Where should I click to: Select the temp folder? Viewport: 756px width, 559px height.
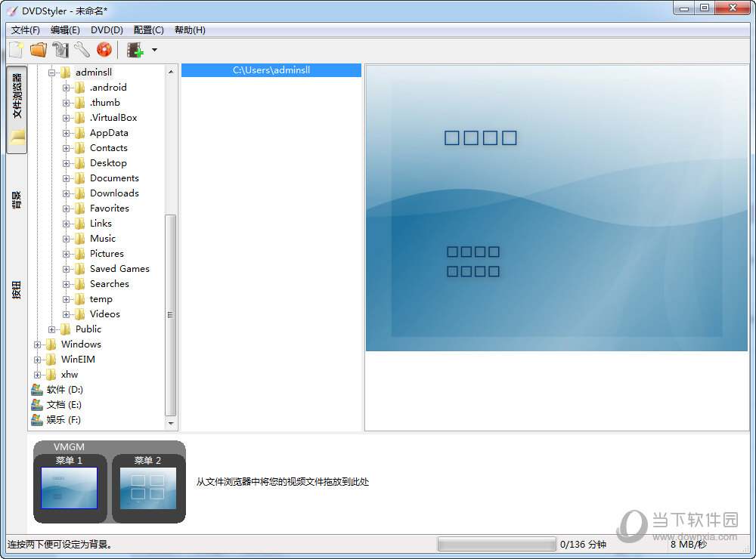point(101,299)
